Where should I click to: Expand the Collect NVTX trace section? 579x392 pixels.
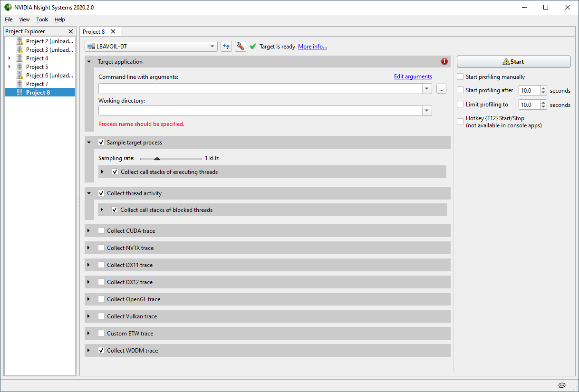click(x=89, y=248)
